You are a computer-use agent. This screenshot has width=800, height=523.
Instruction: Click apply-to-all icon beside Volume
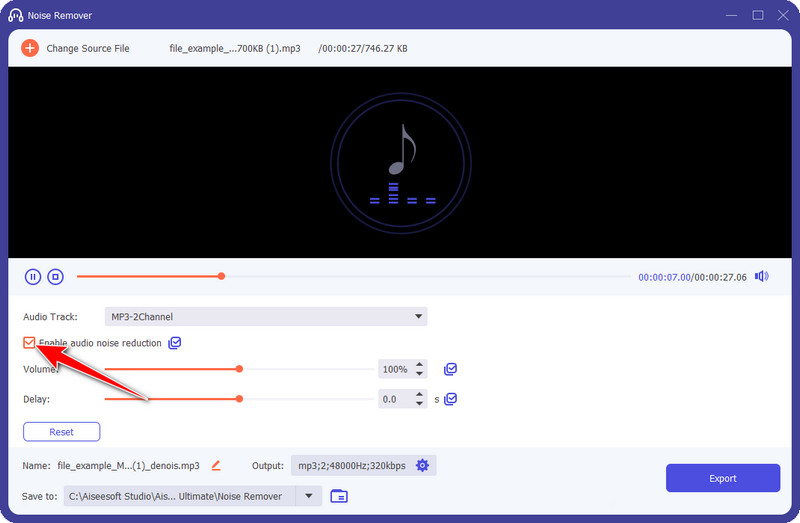coord(450,369)
